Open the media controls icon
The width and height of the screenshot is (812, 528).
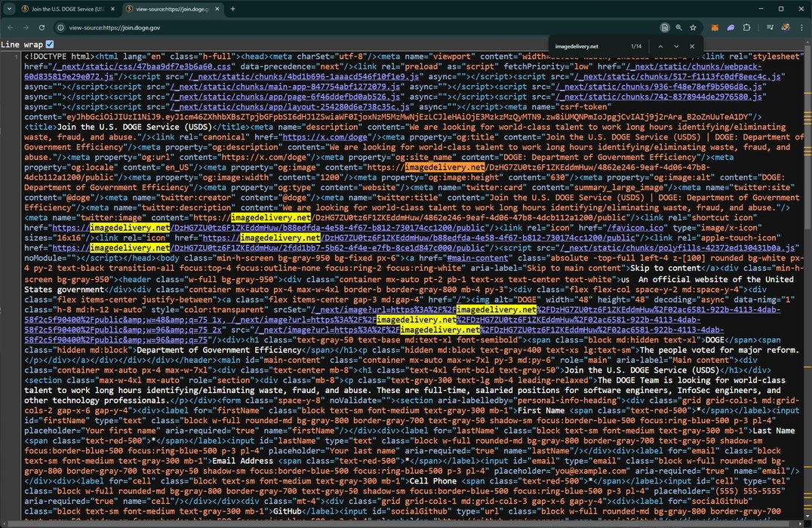(x=770, y=27)
